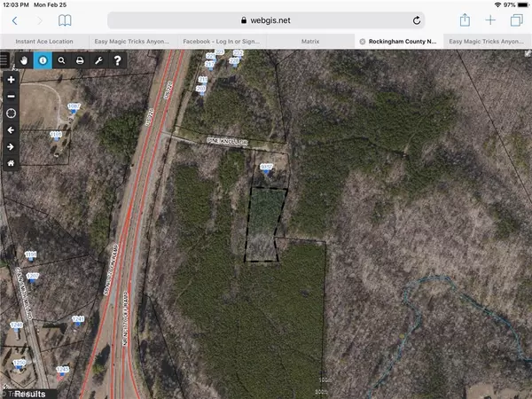Click address marker 1101

coord(56,136)
